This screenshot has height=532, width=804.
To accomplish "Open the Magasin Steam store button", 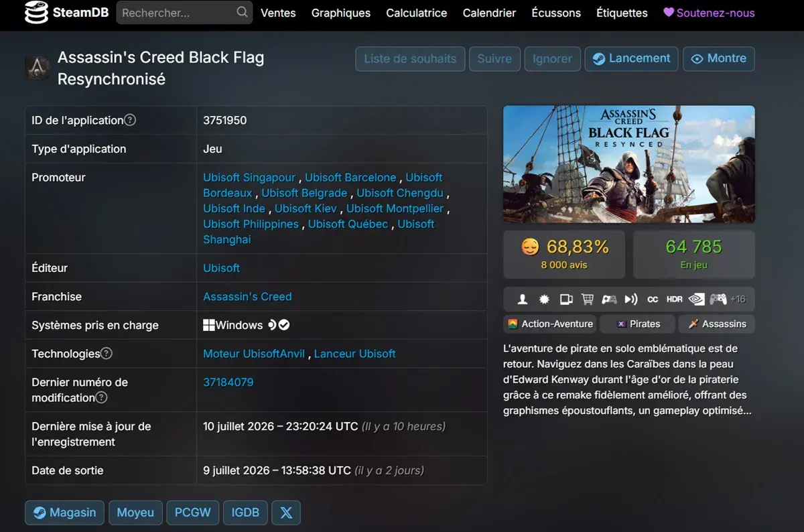I will coord(64,513).
